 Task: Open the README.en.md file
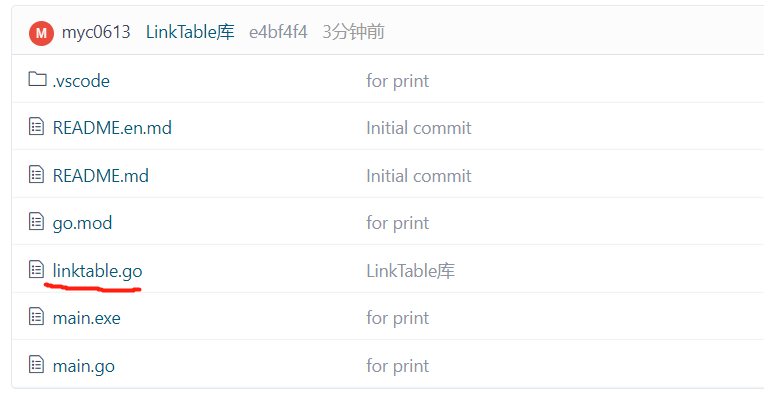click(x=112, y=128)
